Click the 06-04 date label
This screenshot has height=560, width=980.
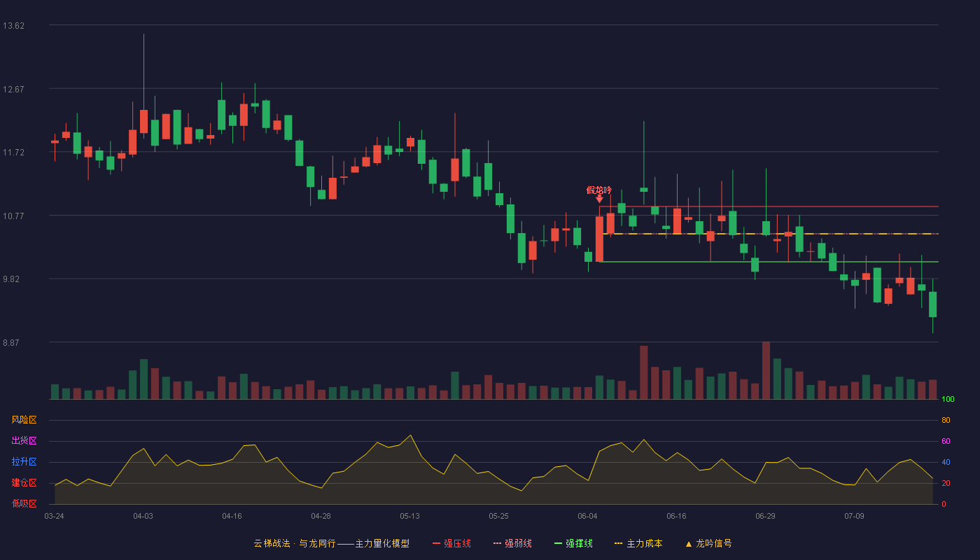587,516
